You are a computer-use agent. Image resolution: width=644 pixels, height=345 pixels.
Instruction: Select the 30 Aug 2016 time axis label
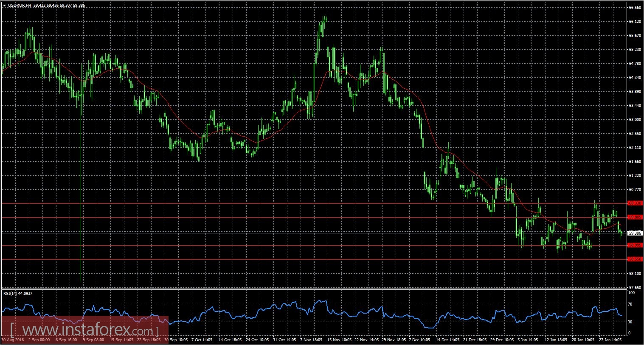pos(13,340)
